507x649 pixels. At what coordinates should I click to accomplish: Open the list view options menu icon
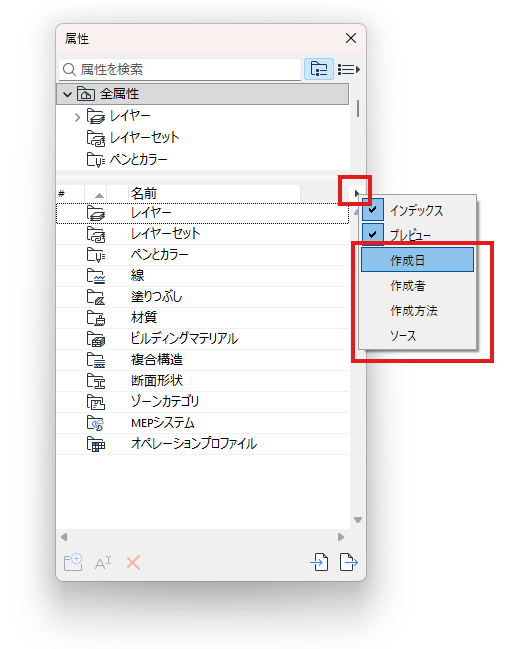[348, 69]
